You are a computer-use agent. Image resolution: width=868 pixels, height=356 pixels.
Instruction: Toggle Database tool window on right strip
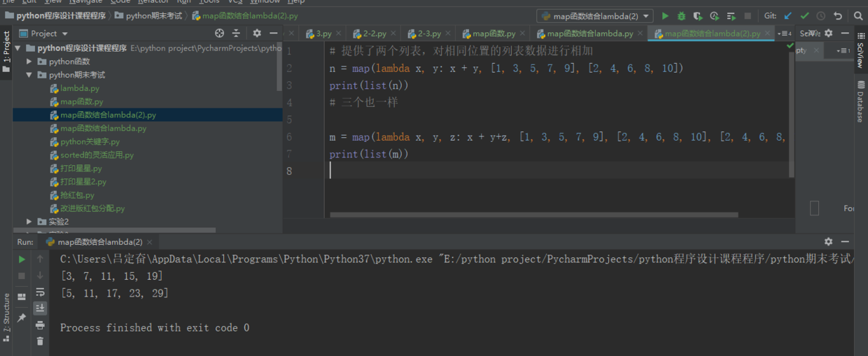860,101
